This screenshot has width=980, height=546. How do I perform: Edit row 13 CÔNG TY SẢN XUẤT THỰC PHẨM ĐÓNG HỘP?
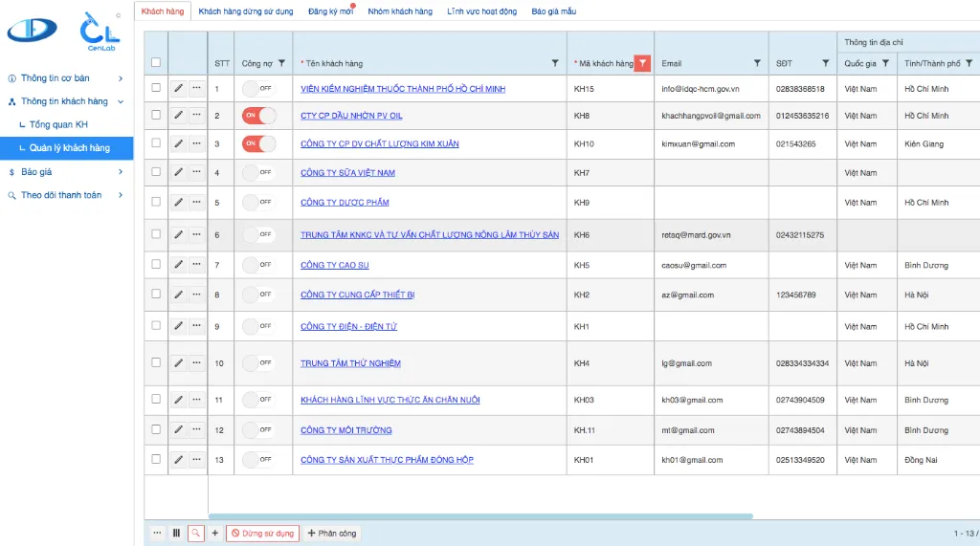point(179,459)
